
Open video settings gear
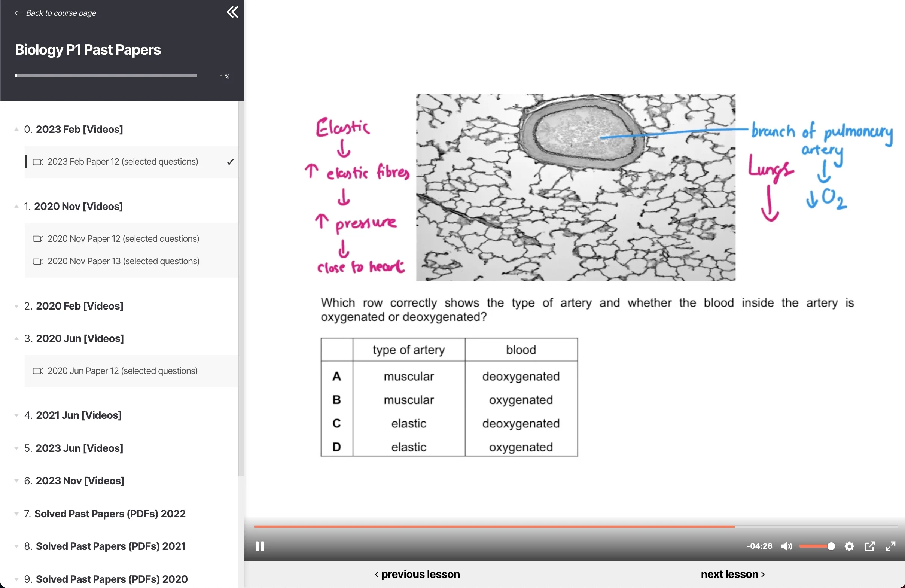point(849,546)
